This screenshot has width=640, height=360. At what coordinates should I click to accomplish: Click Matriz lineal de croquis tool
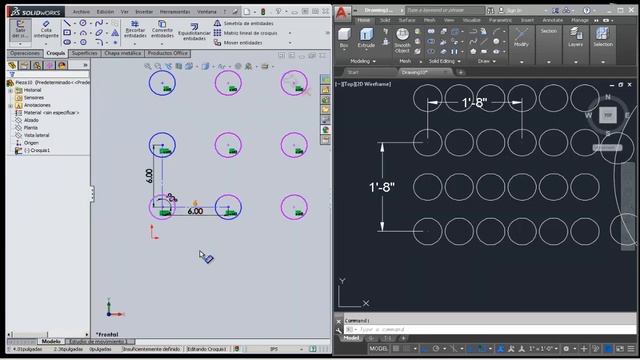pos(246,33)
